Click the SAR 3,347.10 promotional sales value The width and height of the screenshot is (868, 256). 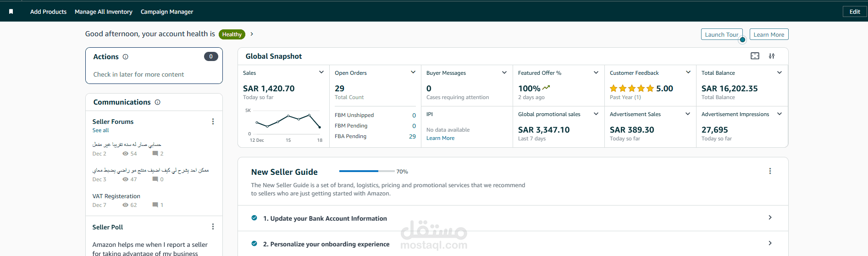pyautogui.click(x=544, y=130)
